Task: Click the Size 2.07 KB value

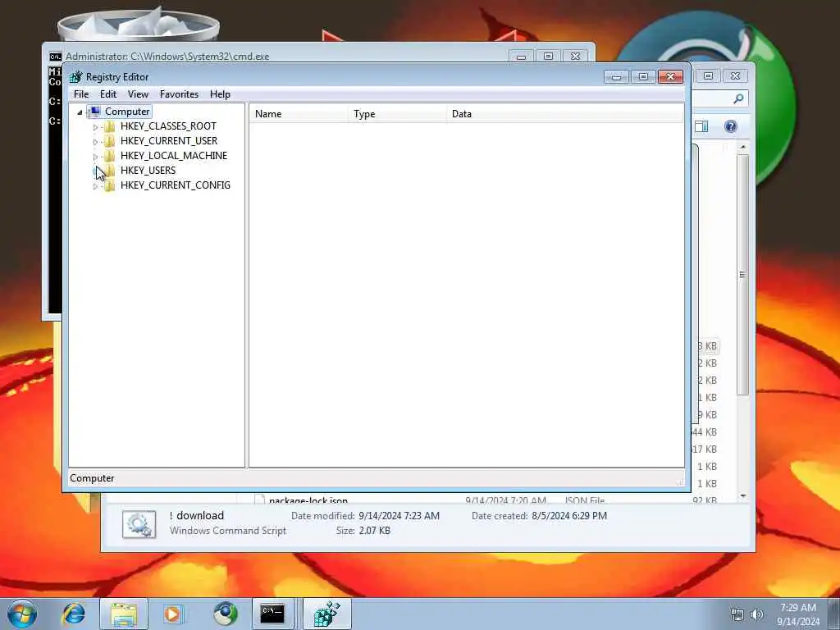Action: click(x=374, y=531)
